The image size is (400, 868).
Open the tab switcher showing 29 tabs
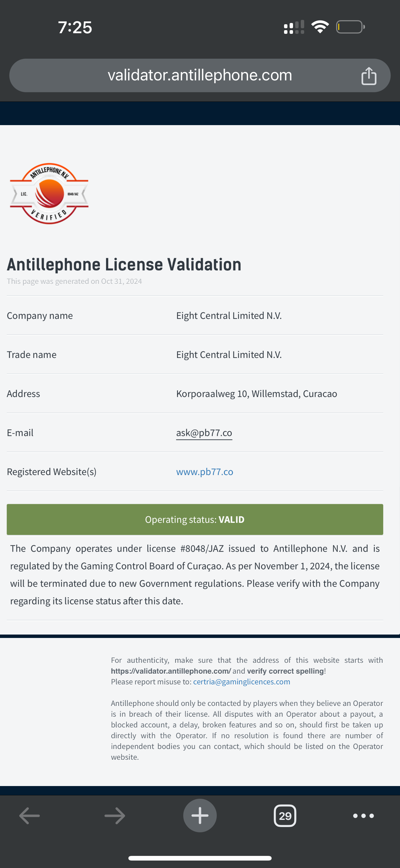point(285,816)
